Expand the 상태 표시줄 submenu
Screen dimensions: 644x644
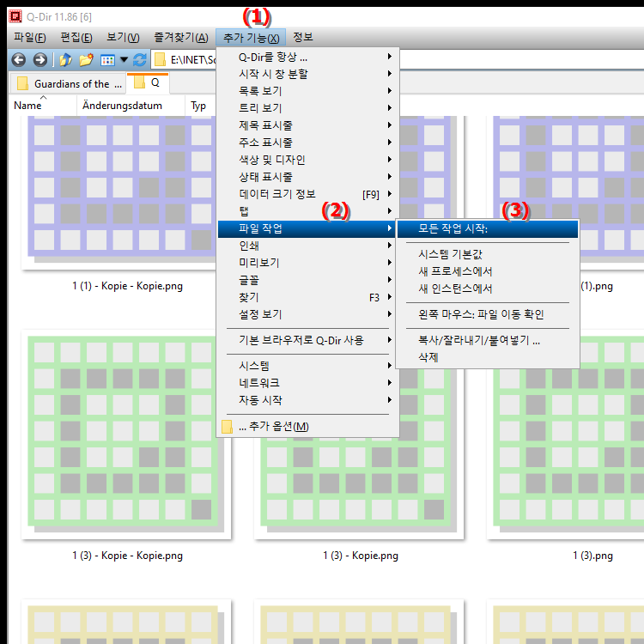click(x=307, y=177)
